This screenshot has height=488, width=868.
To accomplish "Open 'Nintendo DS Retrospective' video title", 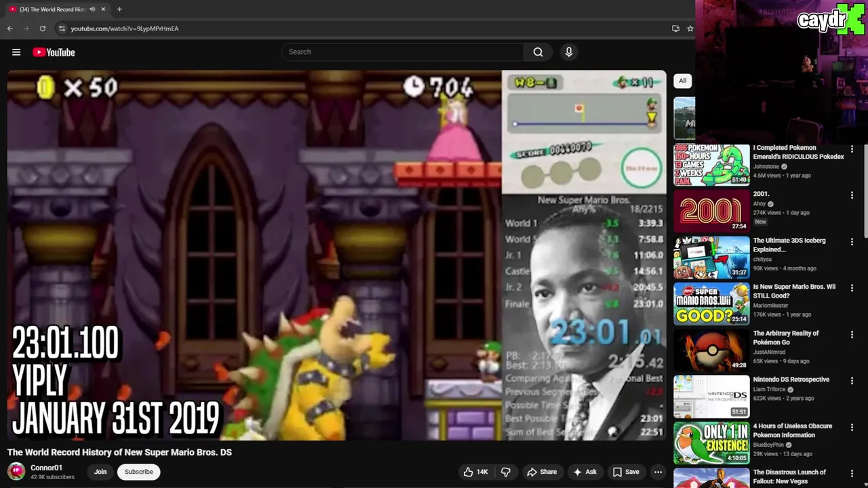I will [x=791, y=380].
